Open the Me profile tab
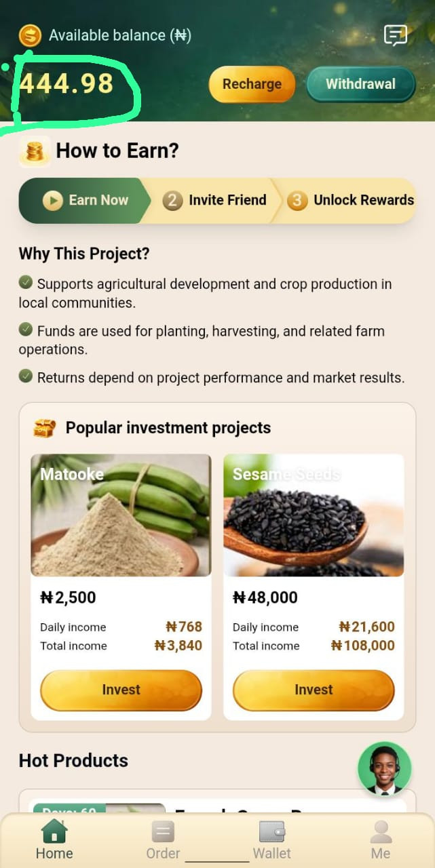 [381, 840]
